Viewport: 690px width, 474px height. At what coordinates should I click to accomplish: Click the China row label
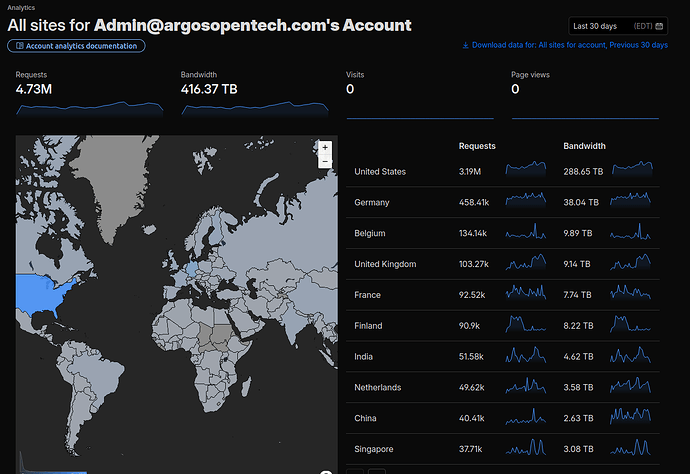(365, 418)
